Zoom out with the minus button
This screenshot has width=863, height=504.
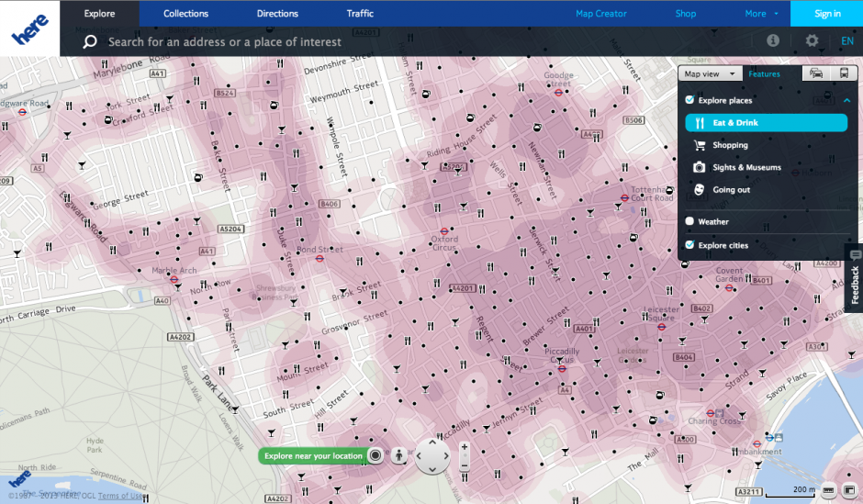465,466
